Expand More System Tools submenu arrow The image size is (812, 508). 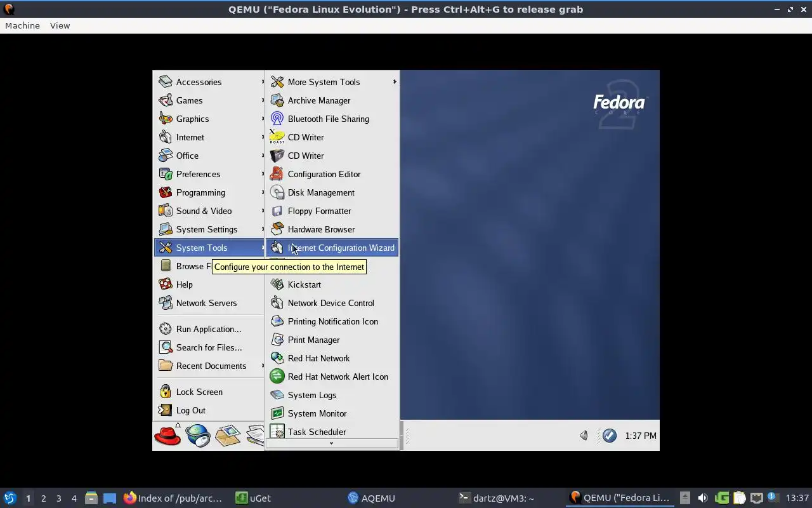coord(395,82)
